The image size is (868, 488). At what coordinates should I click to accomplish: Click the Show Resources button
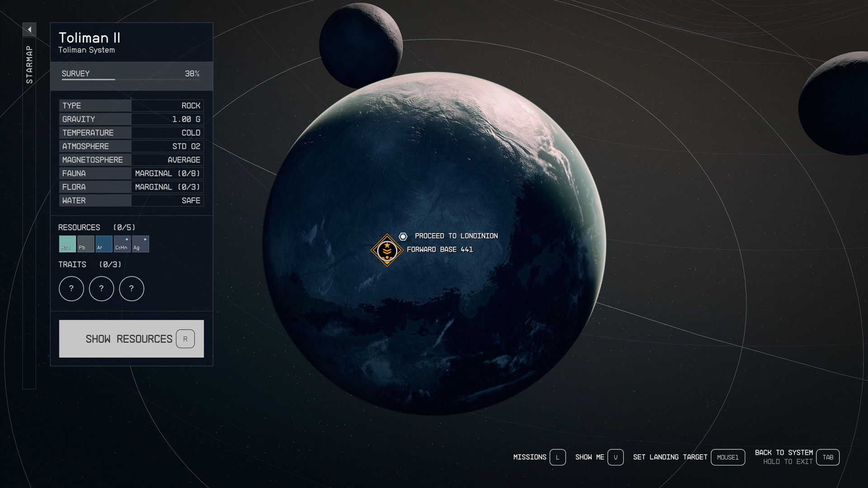pos(132,339)
